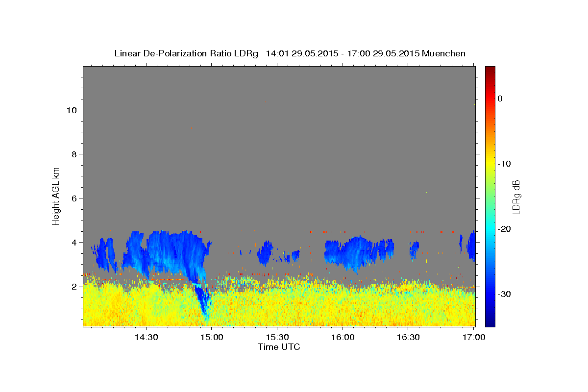Screen dimensions: 588x392
Task: Click the dark red top of the colorbar
Action: point(490,71)
